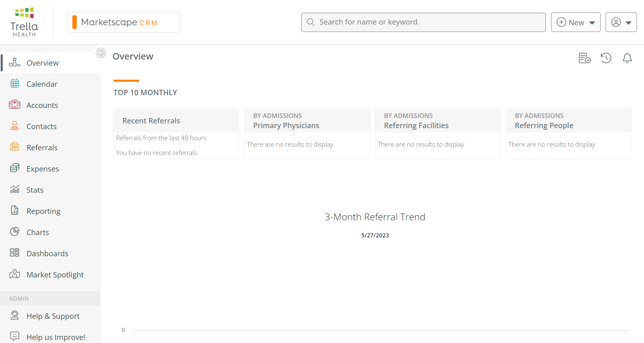Open the Dashboards menu item

[47, 254]
